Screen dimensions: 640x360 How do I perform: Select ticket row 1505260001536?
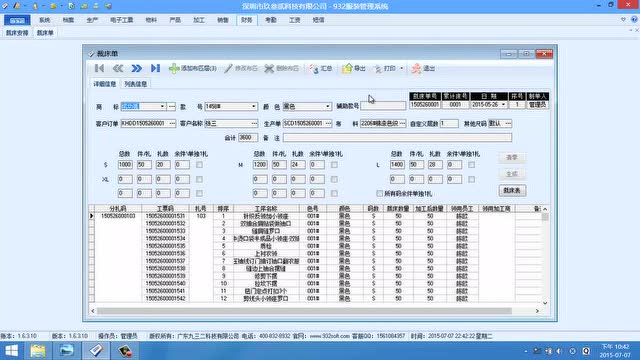click(x=165, y=253)
